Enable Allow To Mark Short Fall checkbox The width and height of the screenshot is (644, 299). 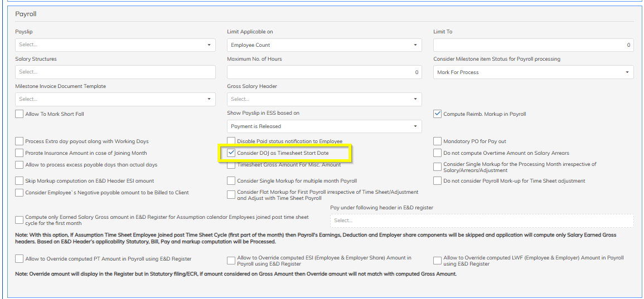tap(20, 114)
